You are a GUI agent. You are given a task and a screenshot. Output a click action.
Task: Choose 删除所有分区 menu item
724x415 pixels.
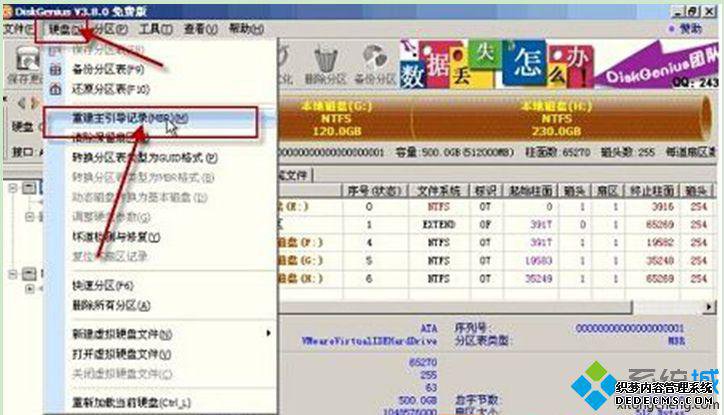point(111,305)
